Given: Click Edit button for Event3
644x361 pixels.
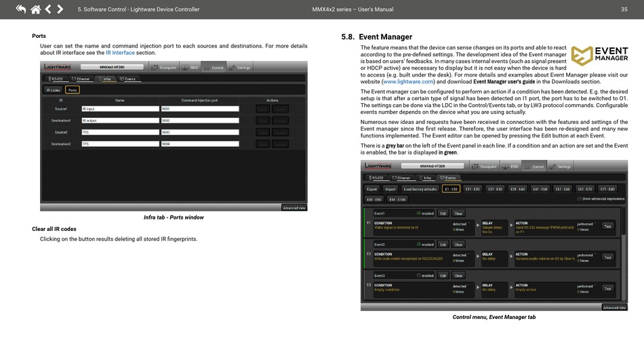Looking at the screenshot, I should (443, 276).
